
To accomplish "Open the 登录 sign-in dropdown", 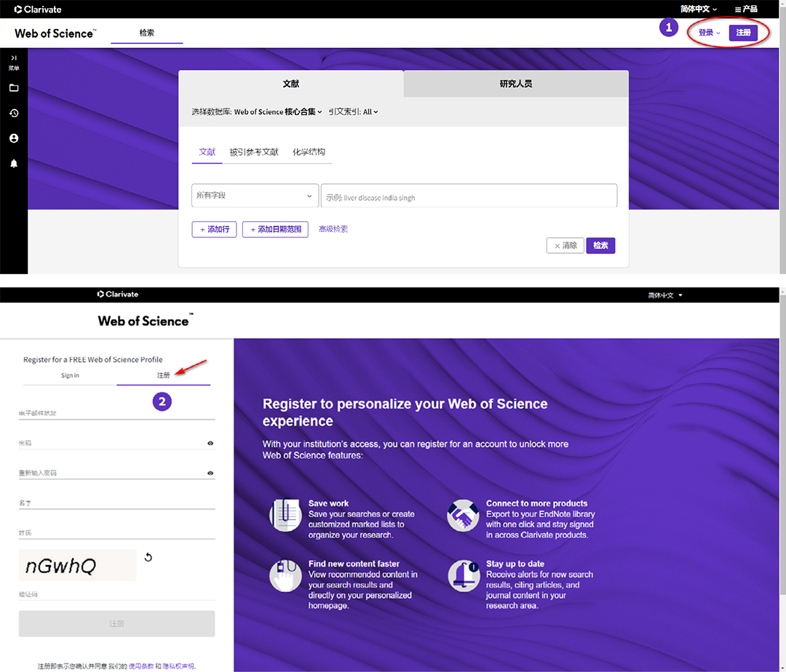I will point(709,33).
